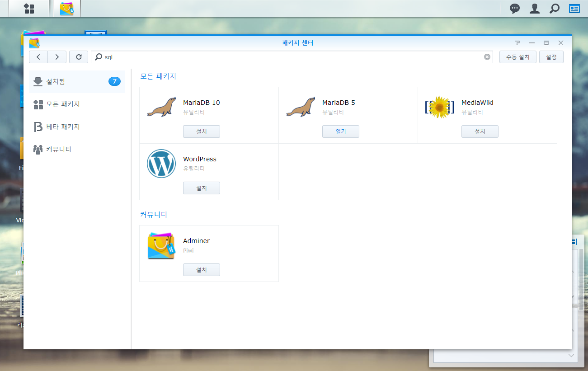Open the user options person icon
This screenshot has width=588, height=371.
535,9
